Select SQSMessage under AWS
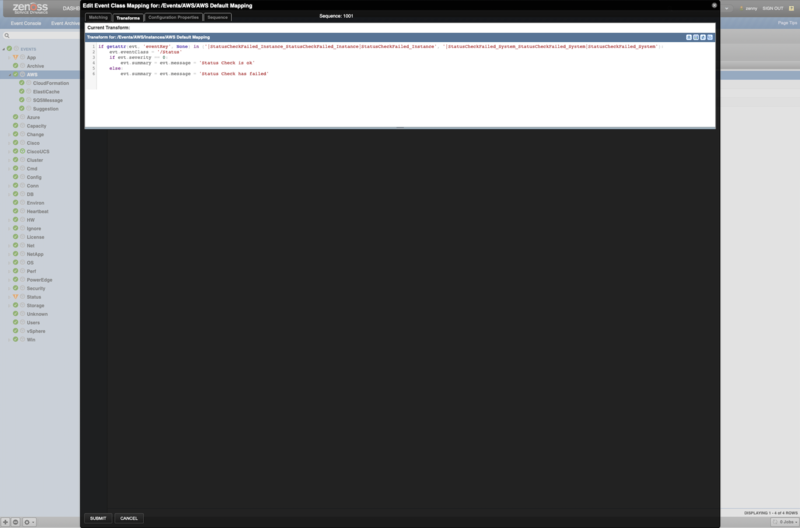 47,100
